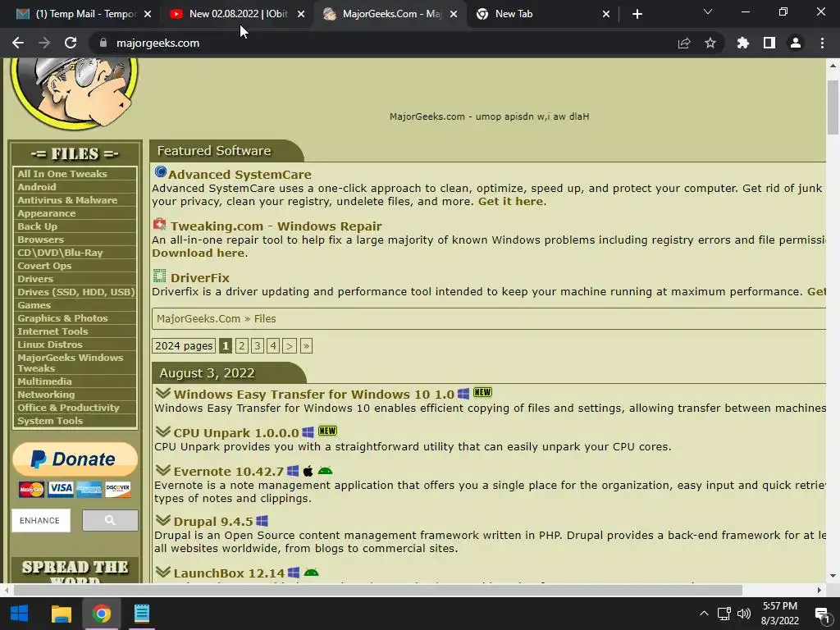Close the Temp Mail tab
Viewport: 840px width, 630px height.
tap(148, 14)
